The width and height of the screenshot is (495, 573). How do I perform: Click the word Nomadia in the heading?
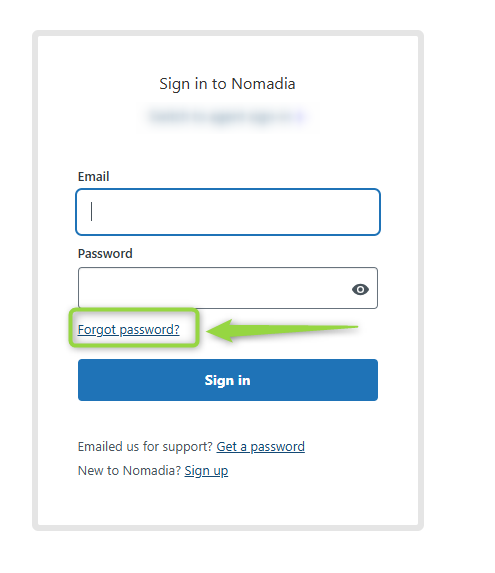pyautogui.click(x=263, y=84)
